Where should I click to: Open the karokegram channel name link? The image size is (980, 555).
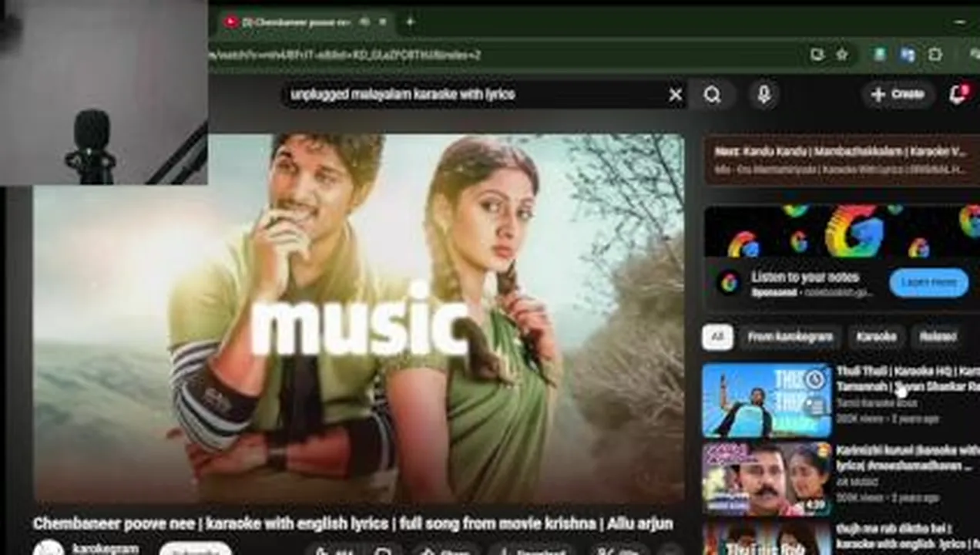[x=105, y=549]
